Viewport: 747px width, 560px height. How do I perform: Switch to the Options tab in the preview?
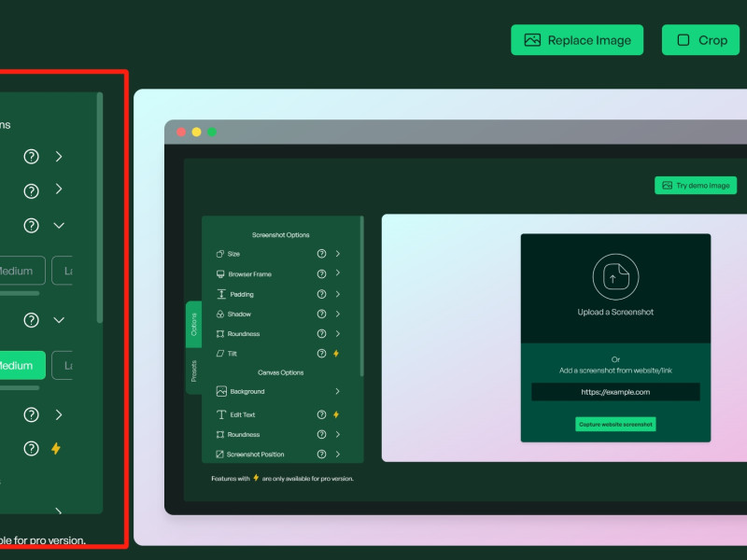[194, 324]
